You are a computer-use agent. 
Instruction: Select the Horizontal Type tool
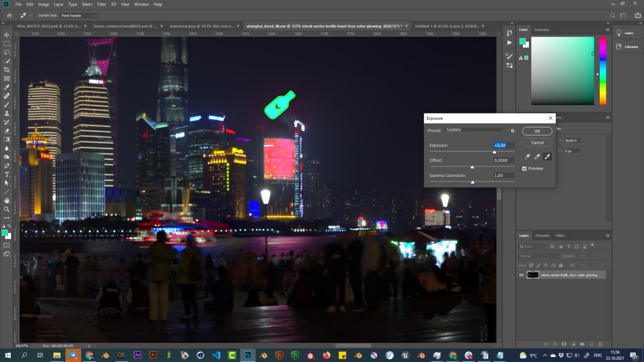(7, 174)
